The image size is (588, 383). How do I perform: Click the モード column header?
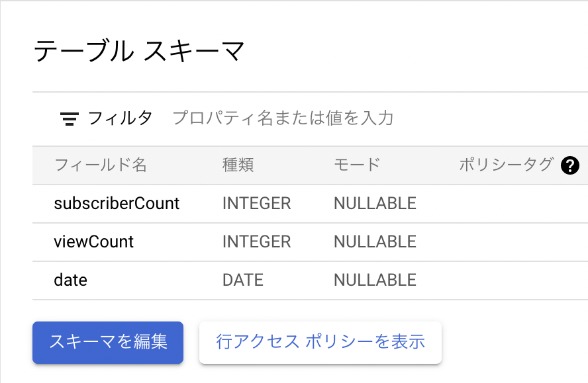tap(357, 165)
